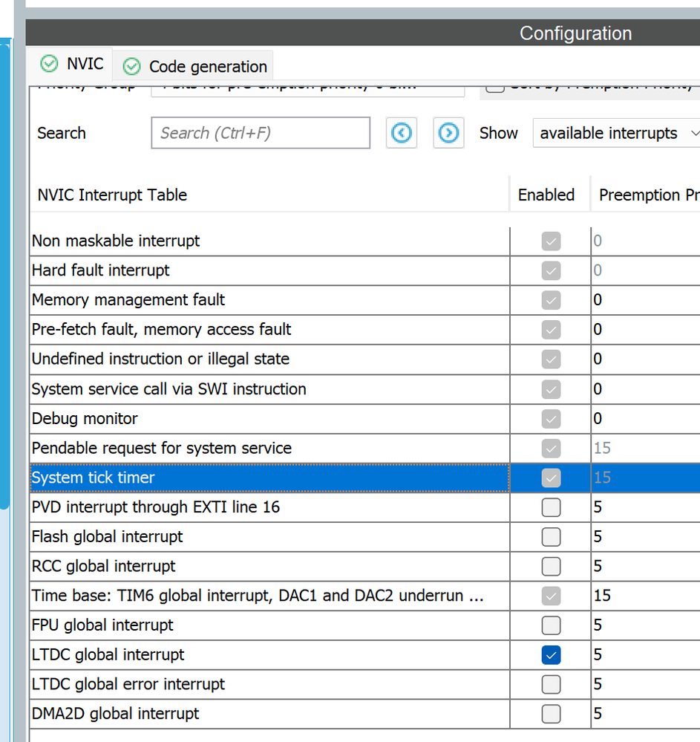Enable the RCC global interrupt checkbox
The image size is (700, 742).
(x=551, y=566)
